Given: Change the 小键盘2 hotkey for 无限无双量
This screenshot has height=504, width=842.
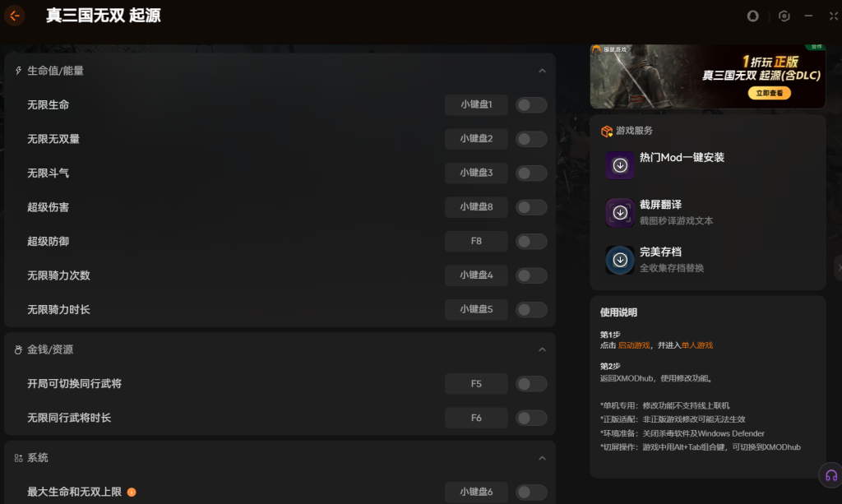Looking at the screenshot, I should click(476, 139).
